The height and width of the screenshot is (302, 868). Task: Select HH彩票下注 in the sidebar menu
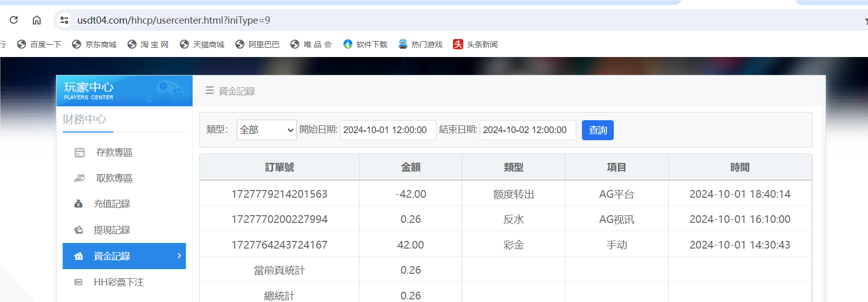[119, 282]
